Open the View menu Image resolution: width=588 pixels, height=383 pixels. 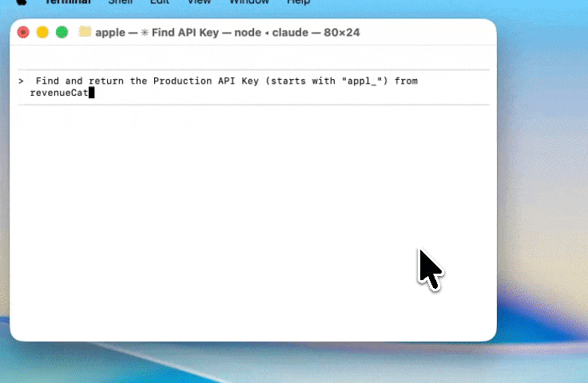[197, 2]
